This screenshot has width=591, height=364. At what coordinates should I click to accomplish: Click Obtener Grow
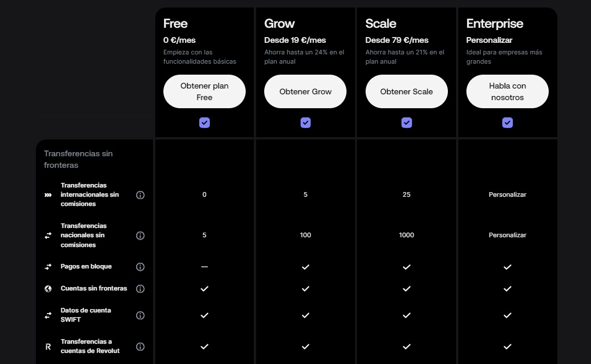coord(305,91)
